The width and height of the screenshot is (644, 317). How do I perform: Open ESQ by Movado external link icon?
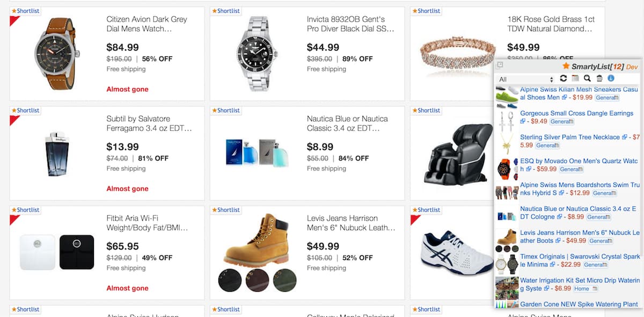529,169
